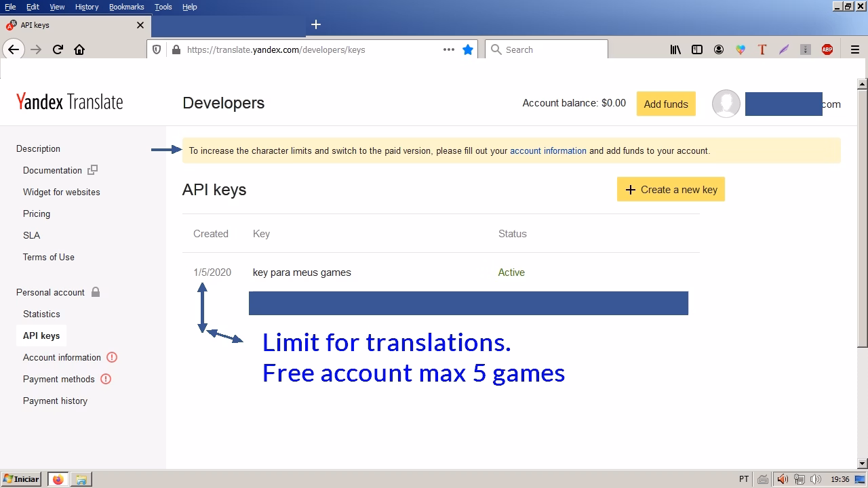Open the File menu
The height and width of the screenshot is (488, 868).
[10, 7]
